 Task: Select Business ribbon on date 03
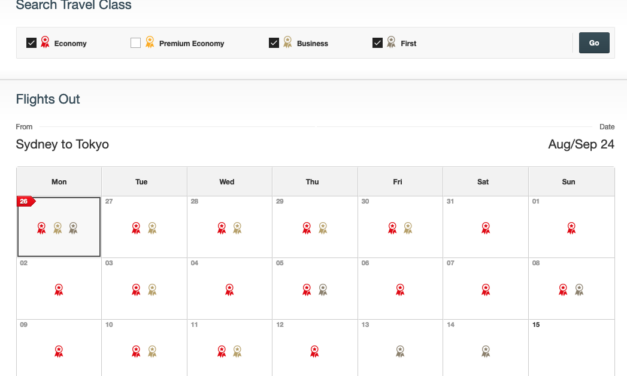click(152, 290)
